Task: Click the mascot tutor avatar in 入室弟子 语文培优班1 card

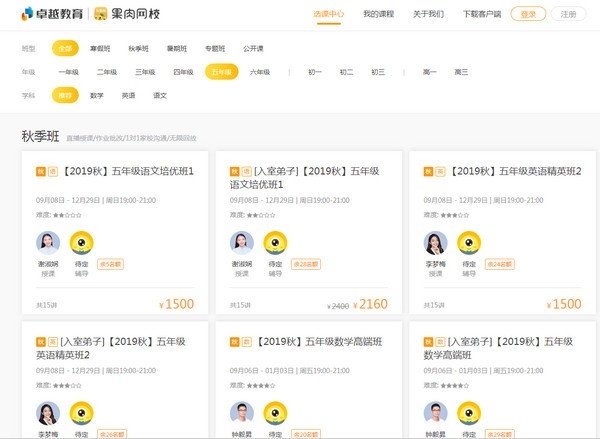Action: pyautogui.click(x=275, y=243)
